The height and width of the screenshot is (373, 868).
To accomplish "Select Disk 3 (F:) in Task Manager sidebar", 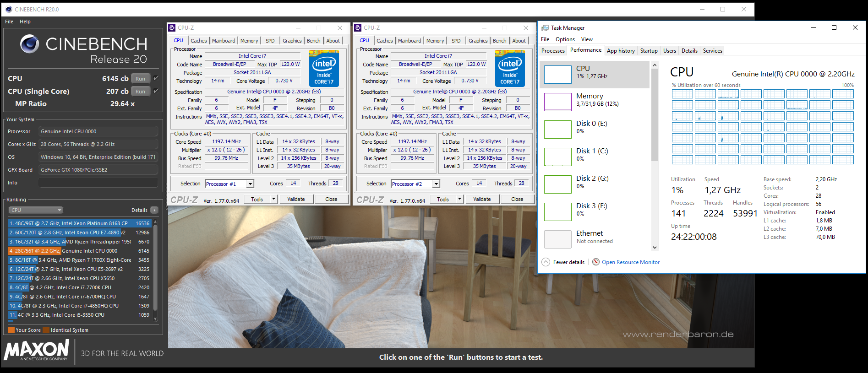I will tap(594, 211).
